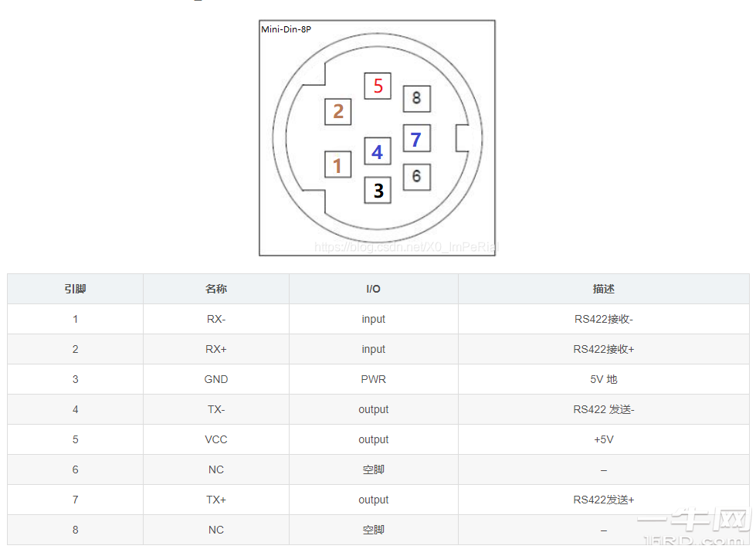
Task: Click pin 1 box in connector diagram
Action: pos(337,164)
